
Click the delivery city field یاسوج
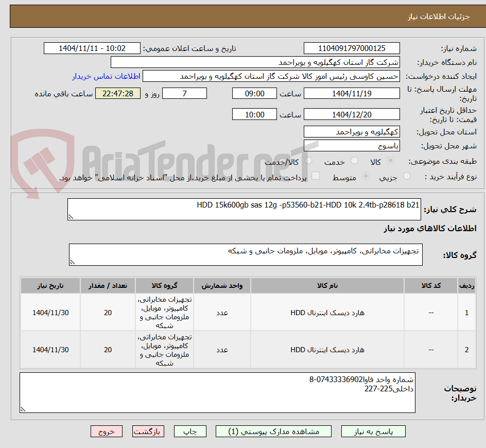[x=352, y=146]
